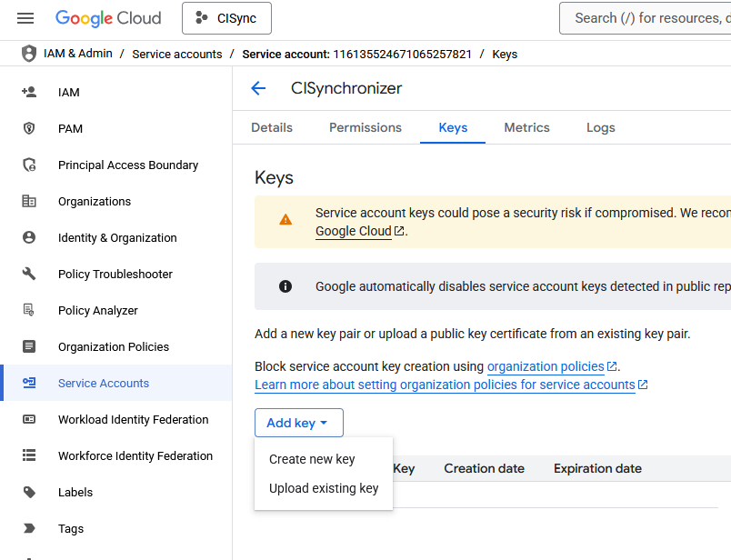This screenshot has height=560, width=731.
Task: Click the PAM shield icon
Action: coord(29,128)
